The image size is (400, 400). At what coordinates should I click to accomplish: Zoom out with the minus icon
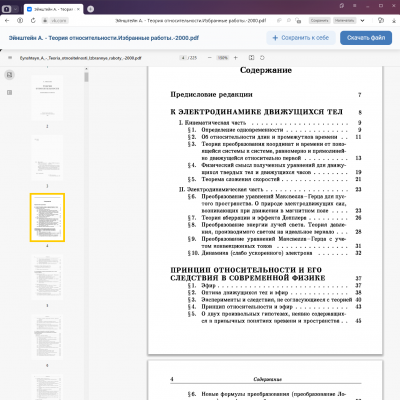coord(209,58)
